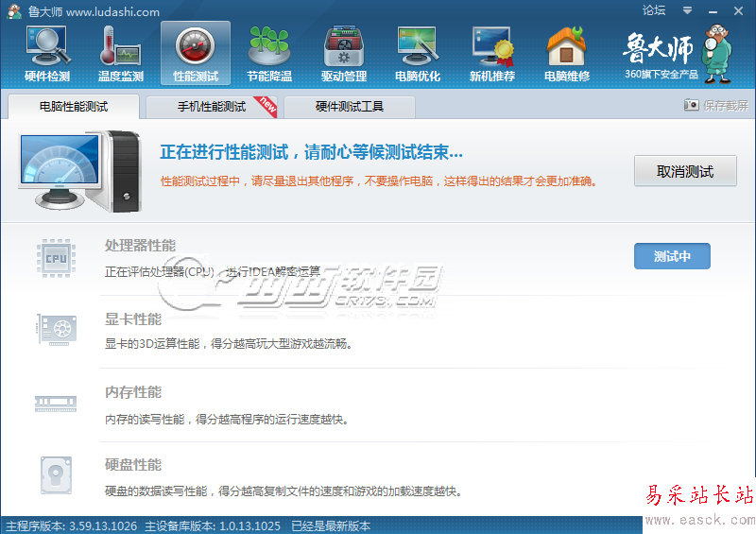
Task: Click the camera icon for 保存截屏
Action: point(691,105)
